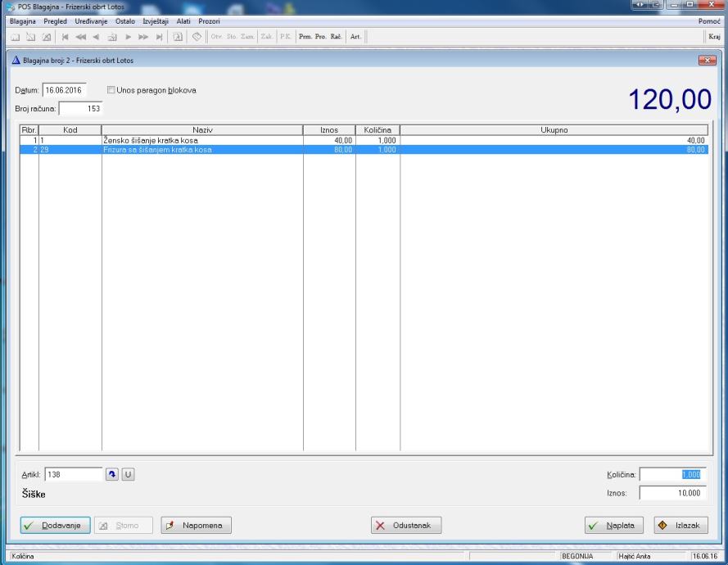This screenshot has width=728, height=565.
Task: Click the Artikl field containing 138
Action: click(74, 474)
